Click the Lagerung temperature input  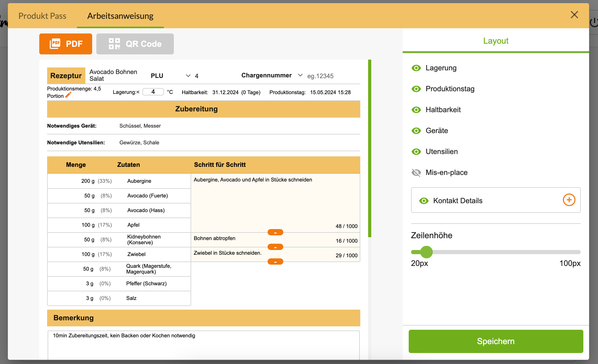point(153,92)
